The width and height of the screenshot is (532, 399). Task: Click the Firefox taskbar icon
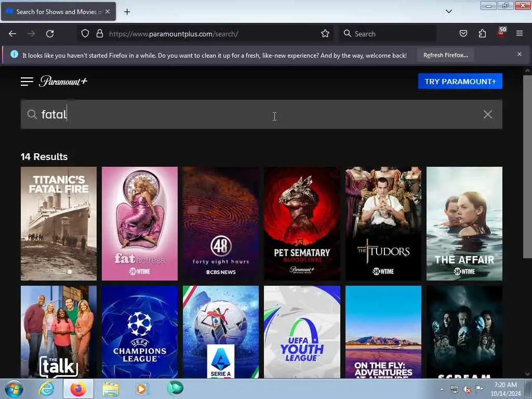pyautogui.click(x=78, y=389)
